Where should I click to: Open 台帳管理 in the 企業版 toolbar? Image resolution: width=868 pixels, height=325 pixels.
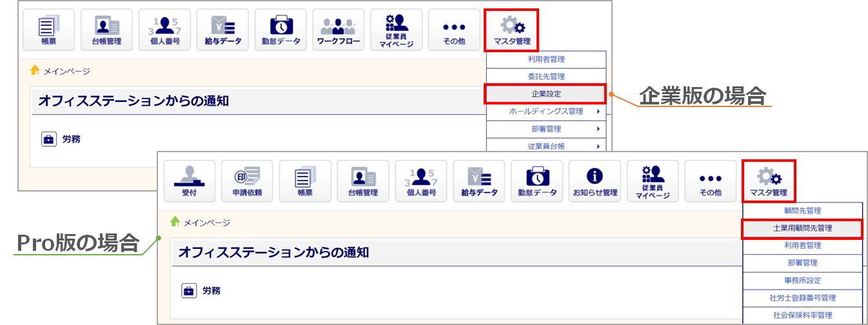click(x=106, y=30)
